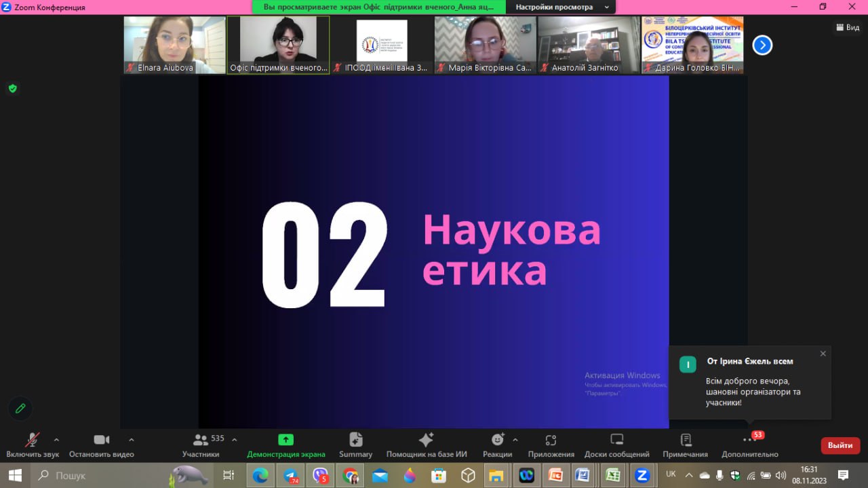This screenshot has width=868, height=488.
Task: Show next participants with blue arrow
Action: (762, 45)
